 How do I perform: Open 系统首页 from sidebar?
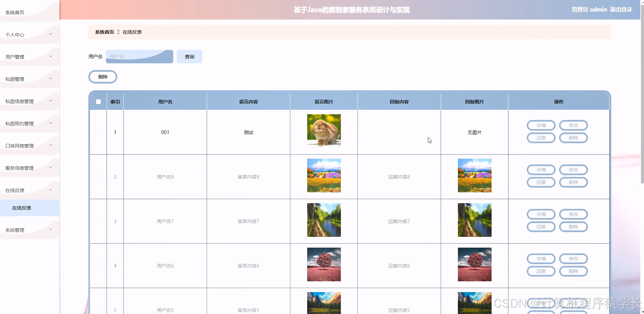pos(14,12)
